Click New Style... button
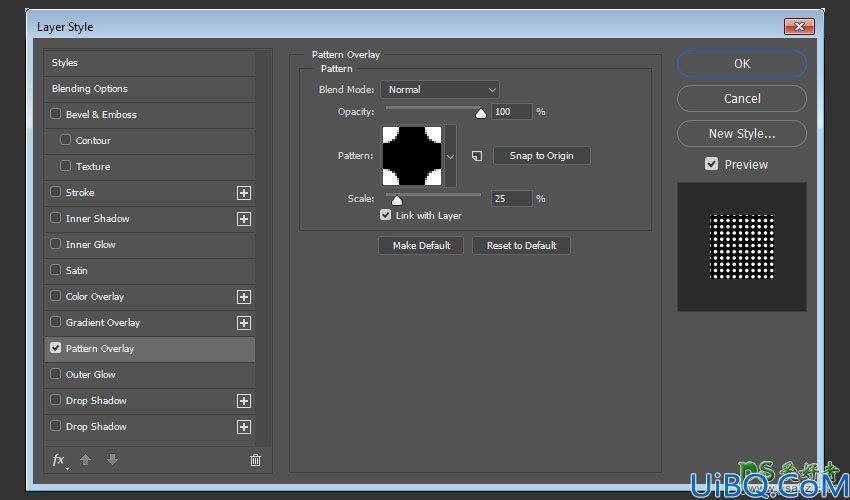The width and height of the screenshot is (850, 500). point(742,133)
